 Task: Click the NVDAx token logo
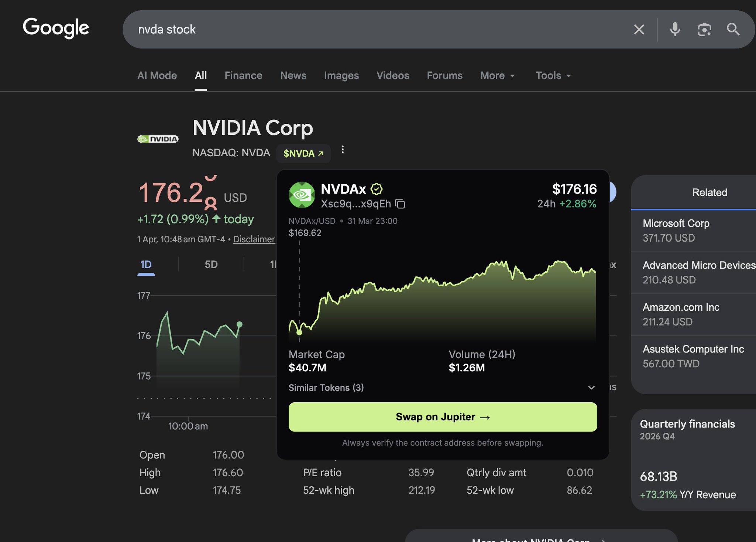(x=302, y=195)
